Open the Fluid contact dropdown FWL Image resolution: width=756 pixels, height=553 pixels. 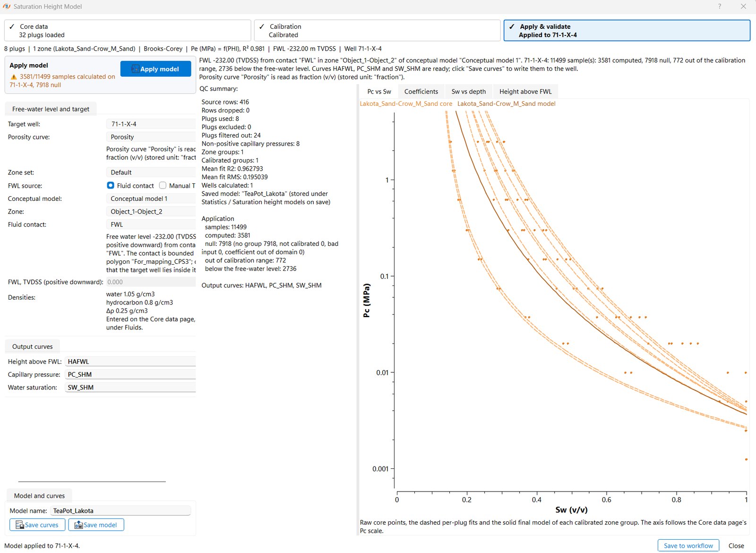point(151,225)
